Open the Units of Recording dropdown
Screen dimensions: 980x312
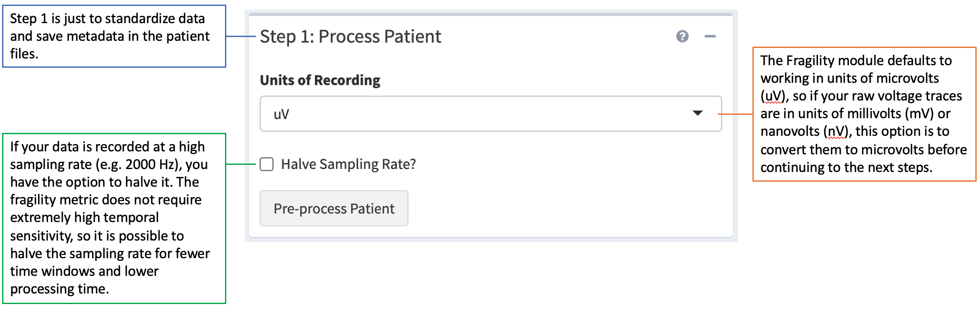pyautogui.click(x=490, y=114)
